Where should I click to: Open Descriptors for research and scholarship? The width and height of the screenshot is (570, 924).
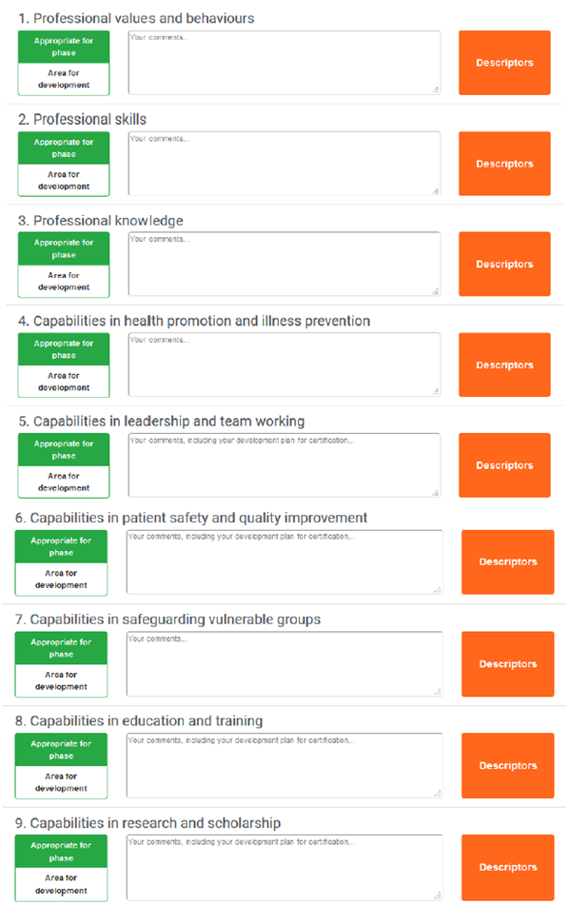(x=507, y=868)
